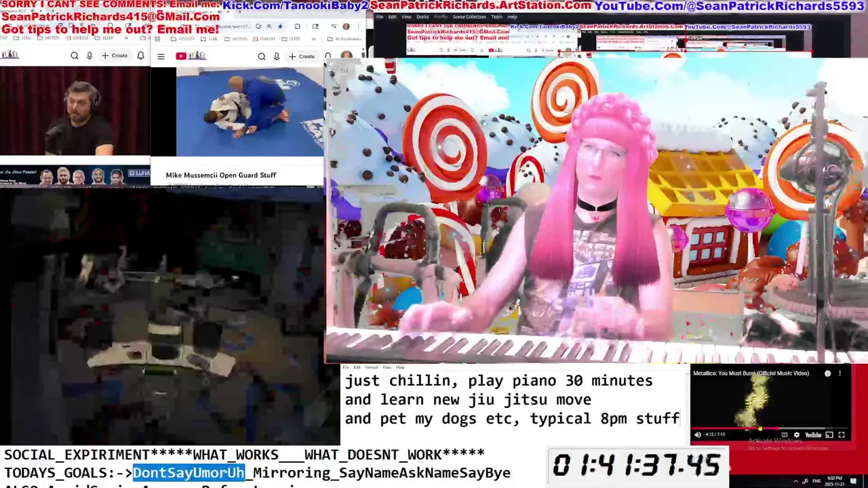Expand the bookmarks overflow in right Chrome window

click(313, 39)
